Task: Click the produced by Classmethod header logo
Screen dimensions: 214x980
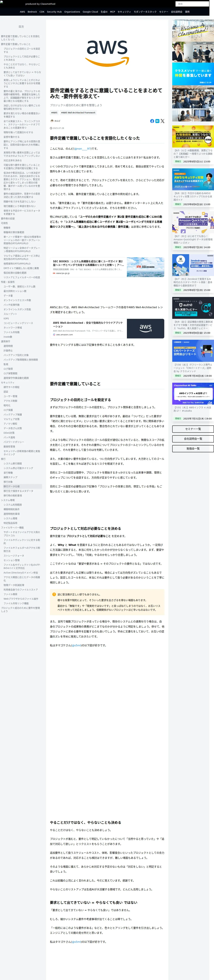Action: (x=40, y=4)
